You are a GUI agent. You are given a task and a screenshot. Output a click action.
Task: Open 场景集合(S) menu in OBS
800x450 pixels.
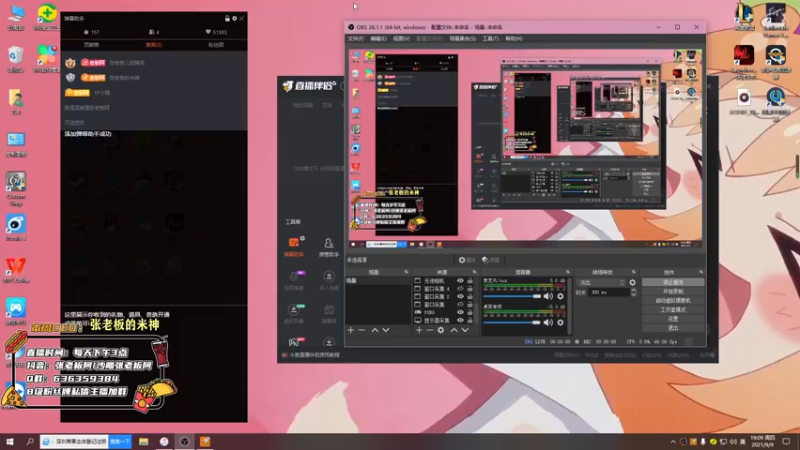(462, 39)
